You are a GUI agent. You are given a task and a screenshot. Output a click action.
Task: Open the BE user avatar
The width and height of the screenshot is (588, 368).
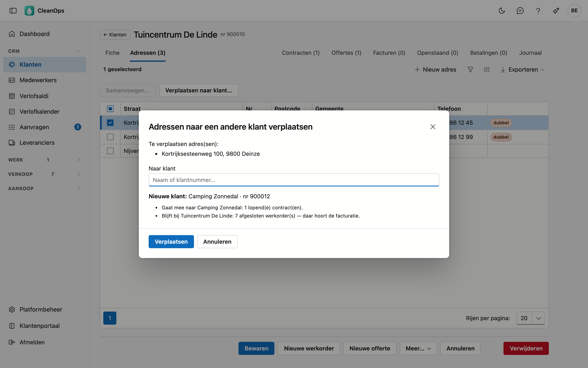574,10
